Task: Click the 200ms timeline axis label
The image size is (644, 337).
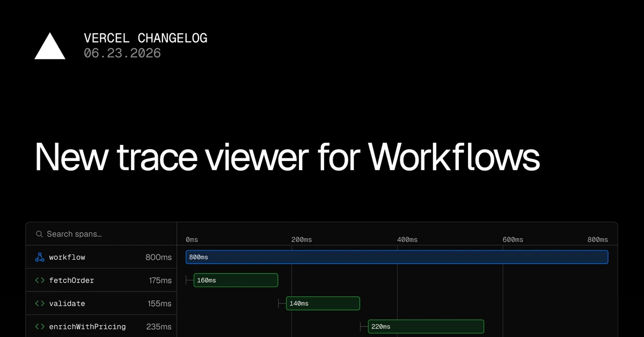Action: pyautogui.click(x=301, y=239)
